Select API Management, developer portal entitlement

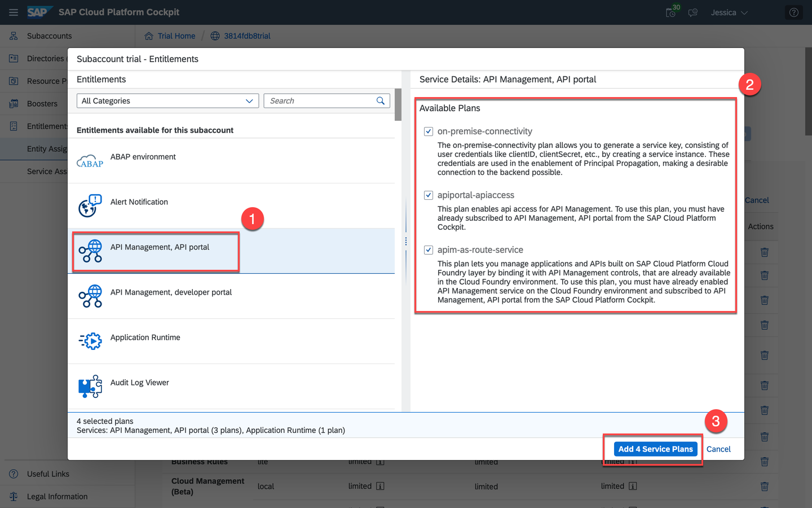[231, 296]
